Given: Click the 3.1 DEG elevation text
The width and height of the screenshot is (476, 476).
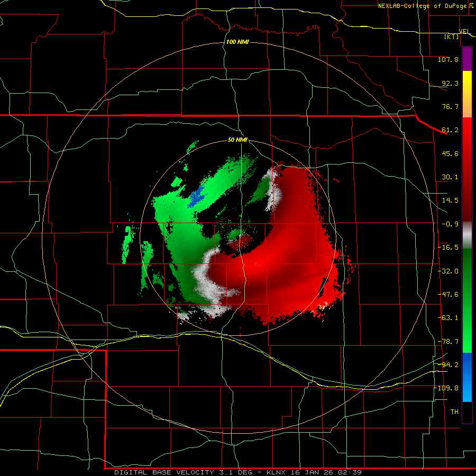Looking at the screenshot, I should click(235, 472).
